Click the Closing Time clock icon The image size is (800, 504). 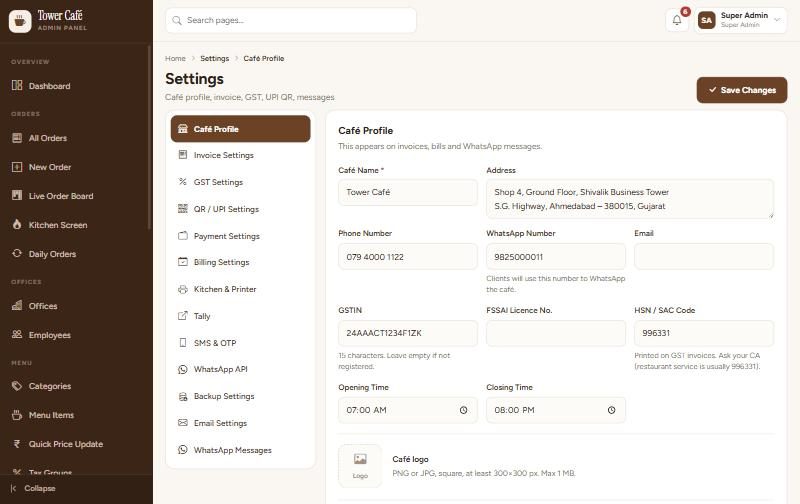pyautogui.click(x=611, y=410)
